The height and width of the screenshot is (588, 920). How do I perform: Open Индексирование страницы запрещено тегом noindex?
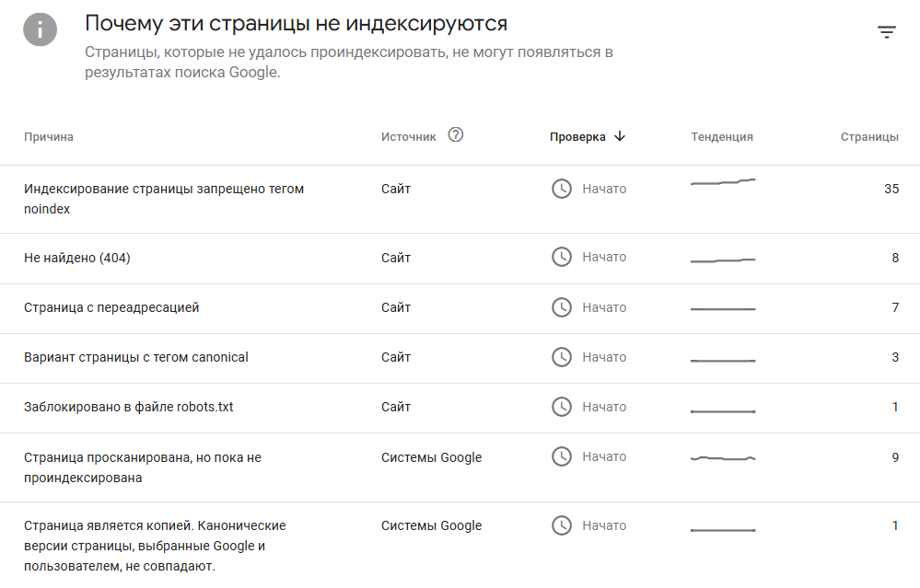click(460, 200)
